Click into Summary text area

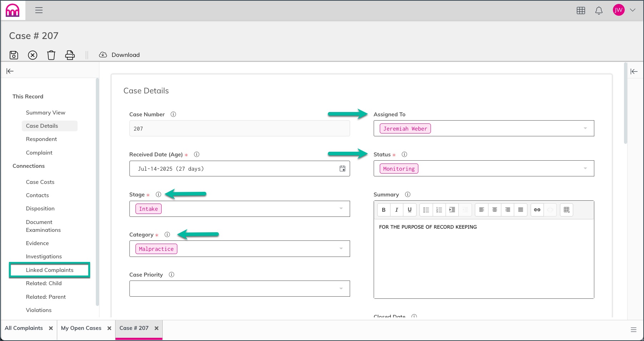coord(484,258)
